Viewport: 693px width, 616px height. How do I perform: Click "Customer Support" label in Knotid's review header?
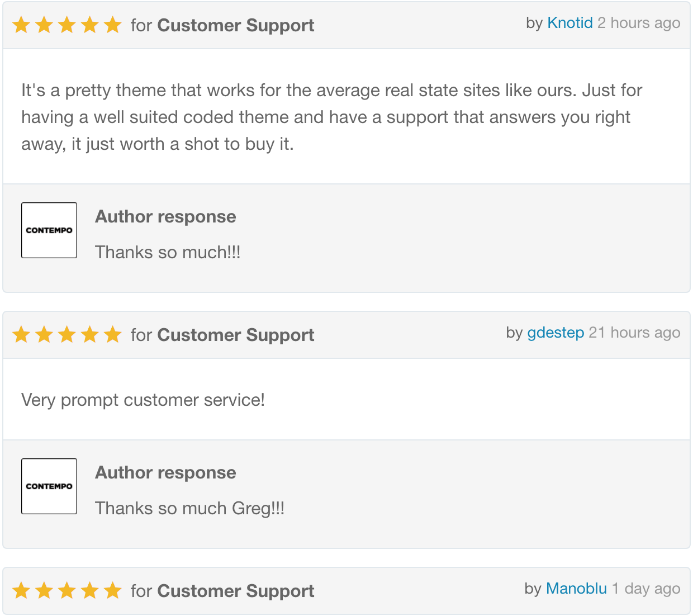pyautogui.click(x=235, y=26)
